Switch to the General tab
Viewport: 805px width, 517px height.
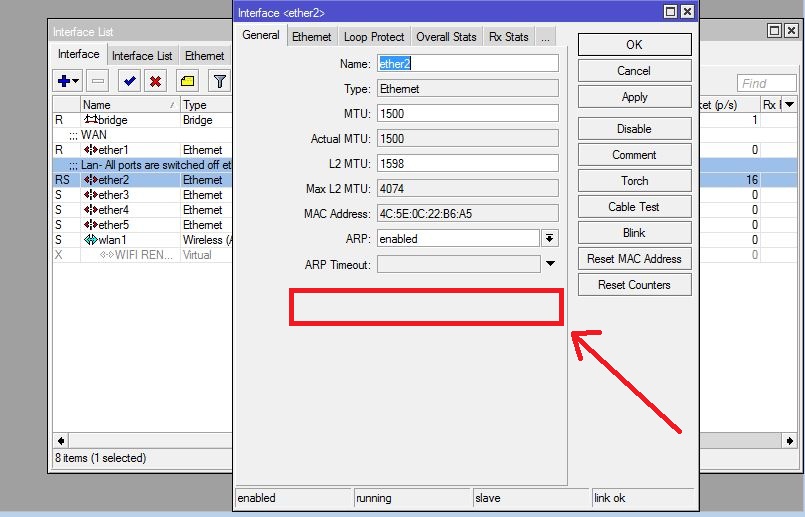(x=261, y=35)
